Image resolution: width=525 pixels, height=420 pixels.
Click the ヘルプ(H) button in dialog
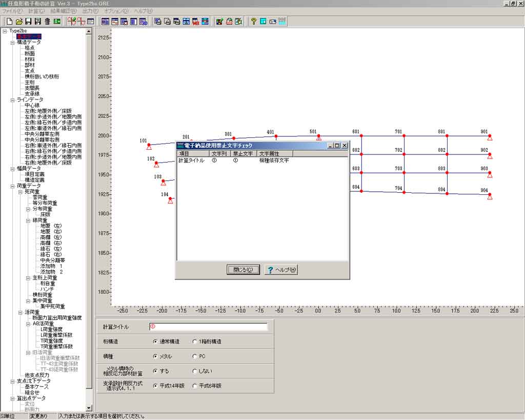281,270
